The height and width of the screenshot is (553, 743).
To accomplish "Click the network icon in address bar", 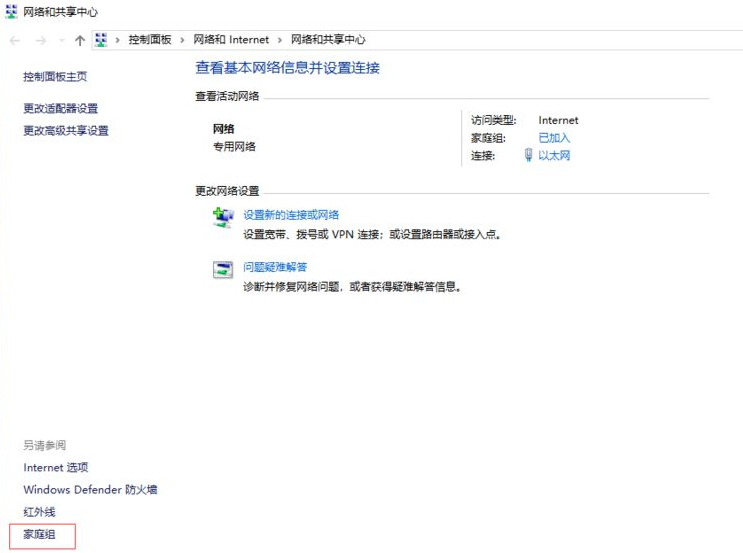I will (101, 40).
